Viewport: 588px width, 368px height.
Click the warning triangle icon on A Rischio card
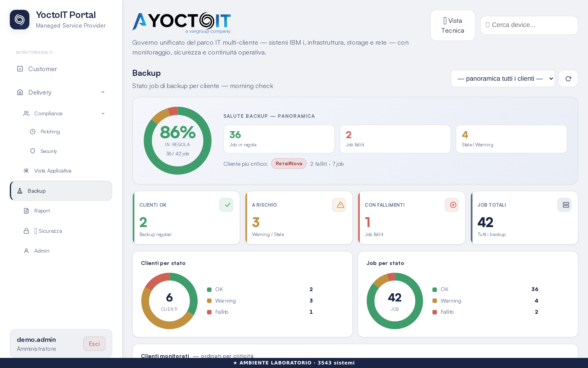[339, 205]
